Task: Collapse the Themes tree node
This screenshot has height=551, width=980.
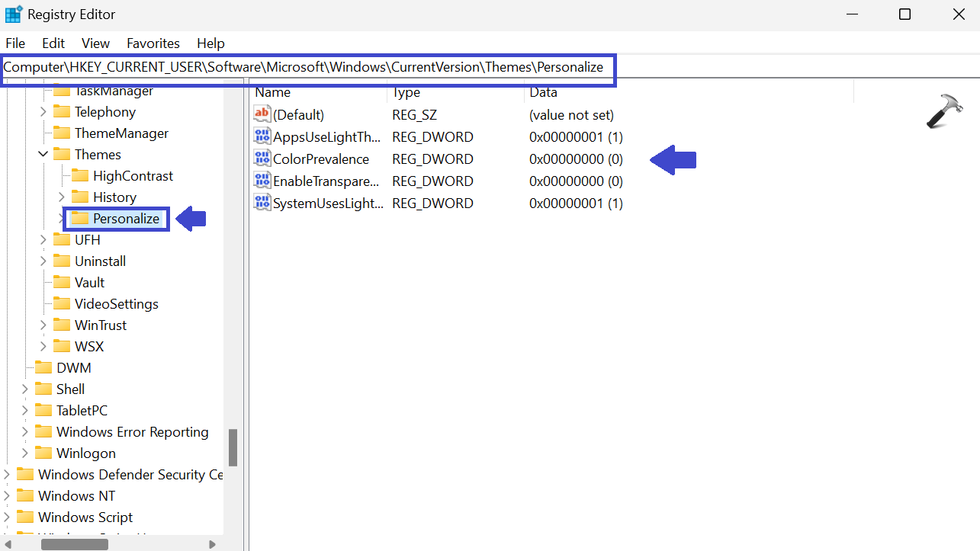Action: [43, 155]
